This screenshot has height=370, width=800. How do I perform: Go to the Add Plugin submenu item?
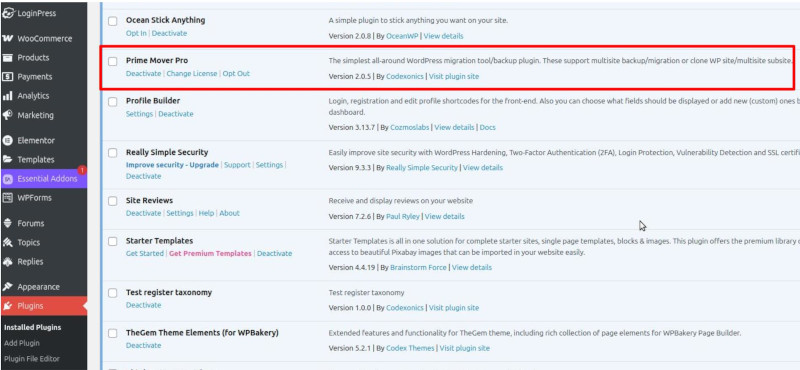pyautogui.click(x=21, y=343)
